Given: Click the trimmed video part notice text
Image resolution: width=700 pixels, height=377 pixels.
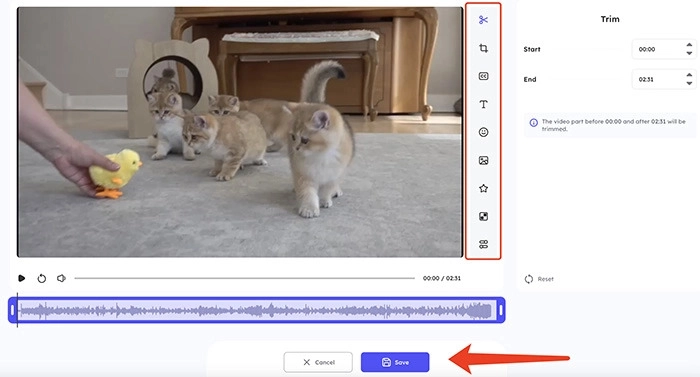Looking at the screenshot, I should coord(613,125).
